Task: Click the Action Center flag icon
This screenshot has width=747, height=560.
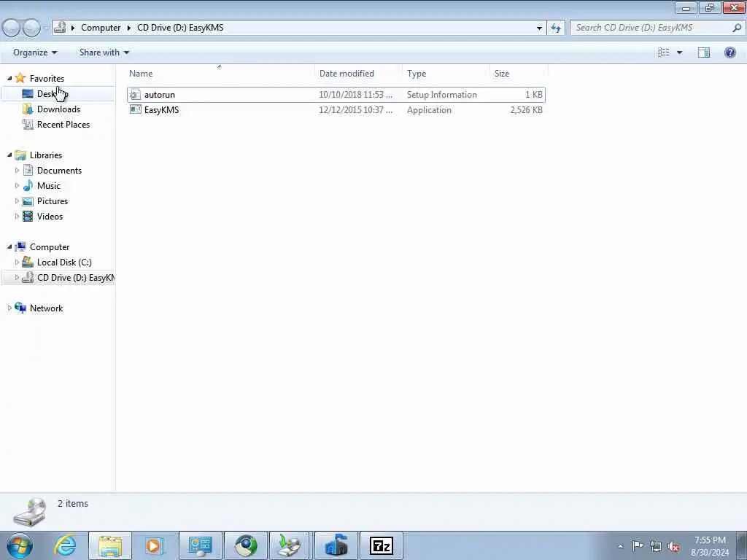Action: [x=638, y=545]
